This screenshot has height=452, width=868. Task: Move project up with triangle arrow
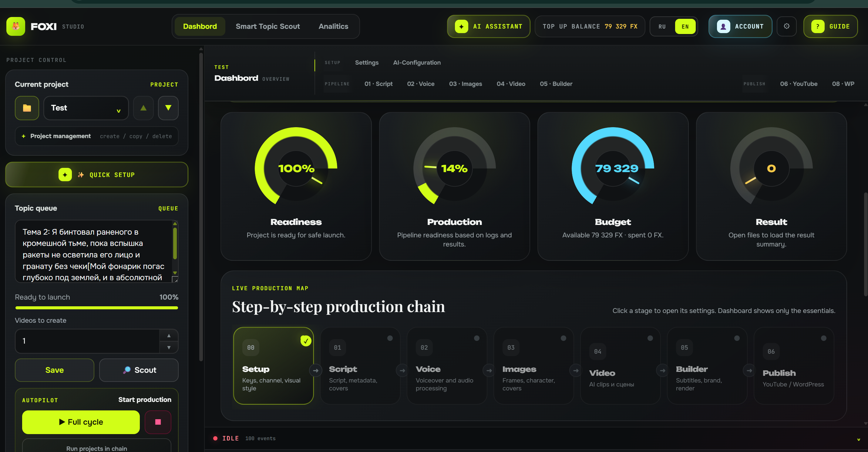tap(143, 108)
